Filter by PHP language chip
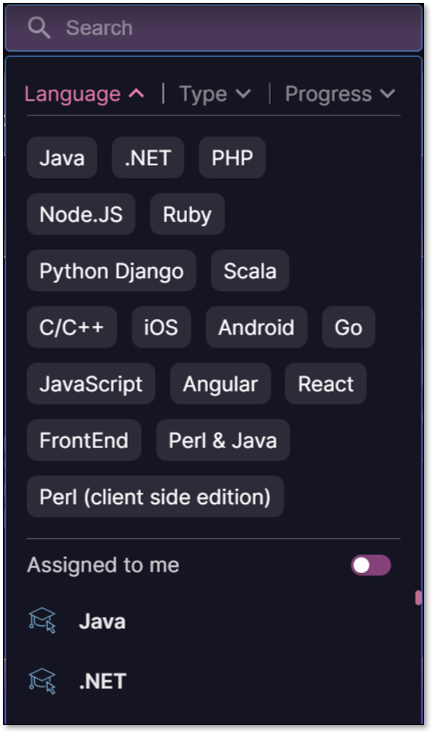This screenshot has height=734, width=433. click(x=232, y=158)
